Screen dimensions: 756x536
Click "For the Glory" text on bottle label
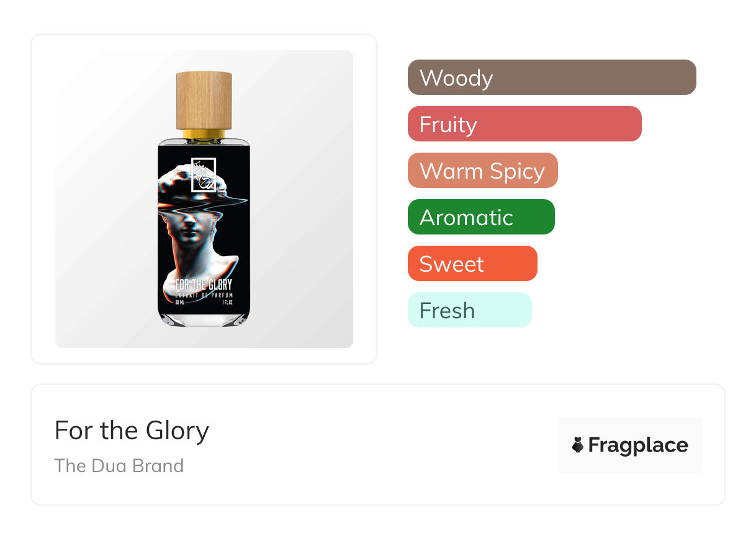click(x=204, y=285)
